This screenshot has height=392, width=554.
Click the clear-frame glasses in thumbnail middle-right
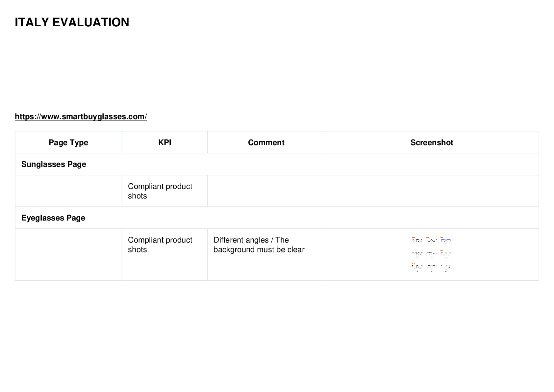pyautogui.click(x=446, y=254)
